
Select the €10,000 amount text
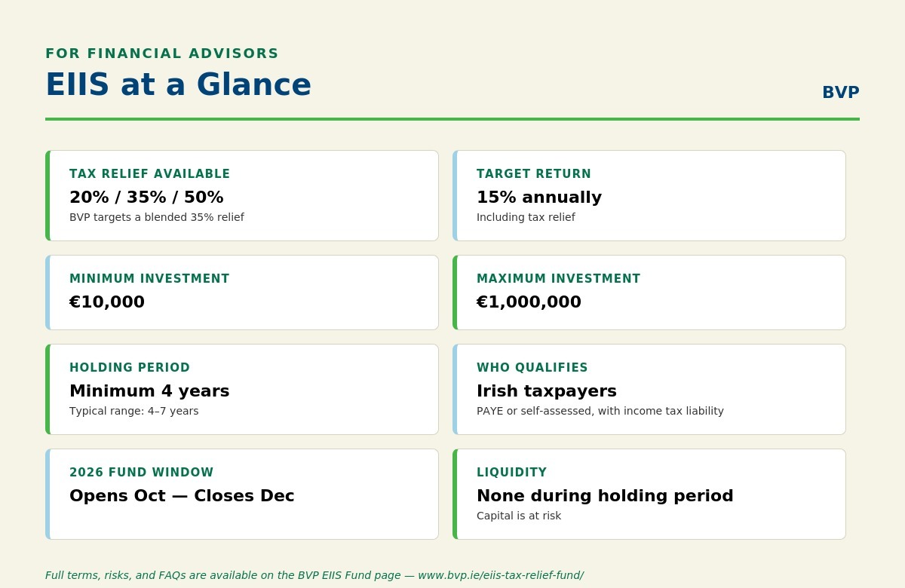coord(107,302)
